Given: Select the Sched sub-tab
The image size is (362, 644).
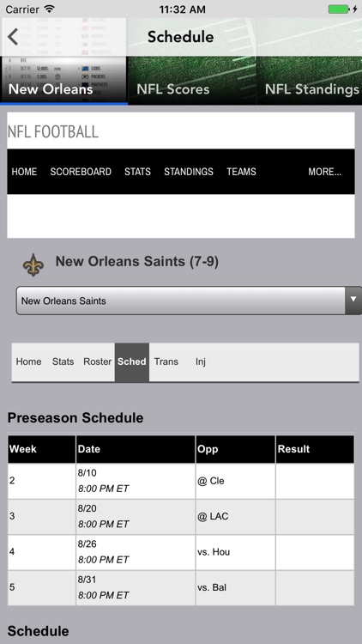Looking at the screenshot, I should [132, 361].
